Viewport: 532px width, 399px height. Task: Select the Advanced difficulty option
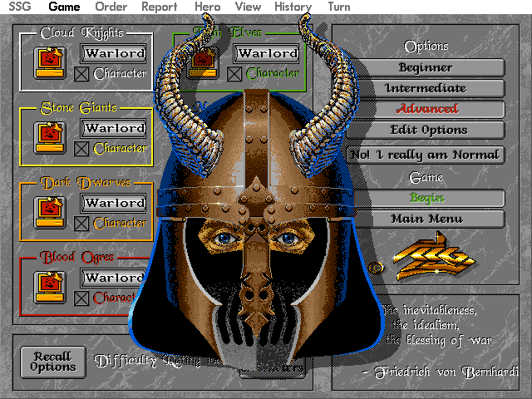point(426,109)
